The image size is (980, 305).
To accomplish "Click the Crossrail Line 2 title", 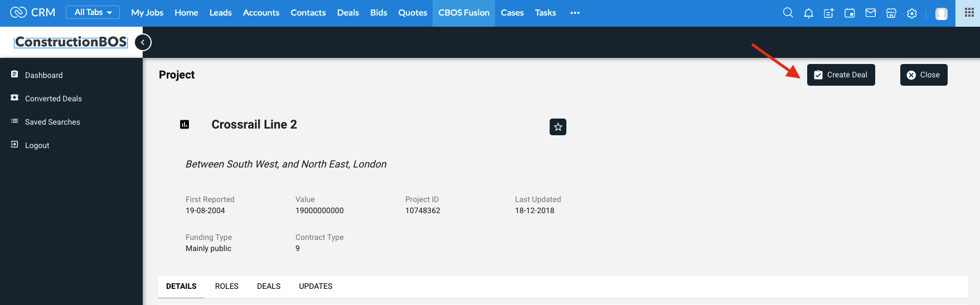I will coord(254,125).
